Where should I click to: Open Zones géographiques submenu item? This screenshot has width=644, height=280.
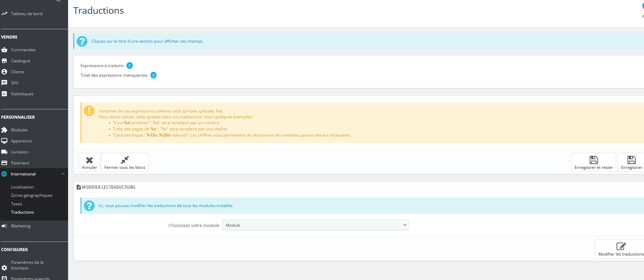tap(32, 195)
